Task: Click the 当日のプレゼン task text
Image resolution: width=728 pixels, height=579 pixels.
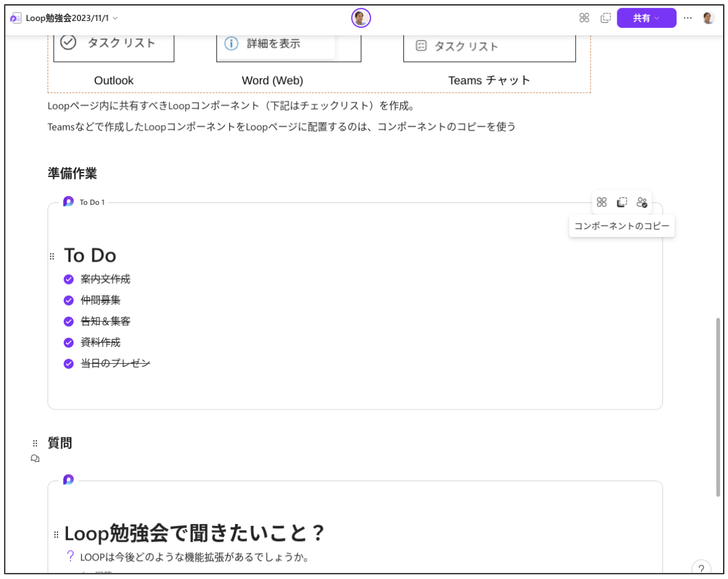Action: click(115, 364)
